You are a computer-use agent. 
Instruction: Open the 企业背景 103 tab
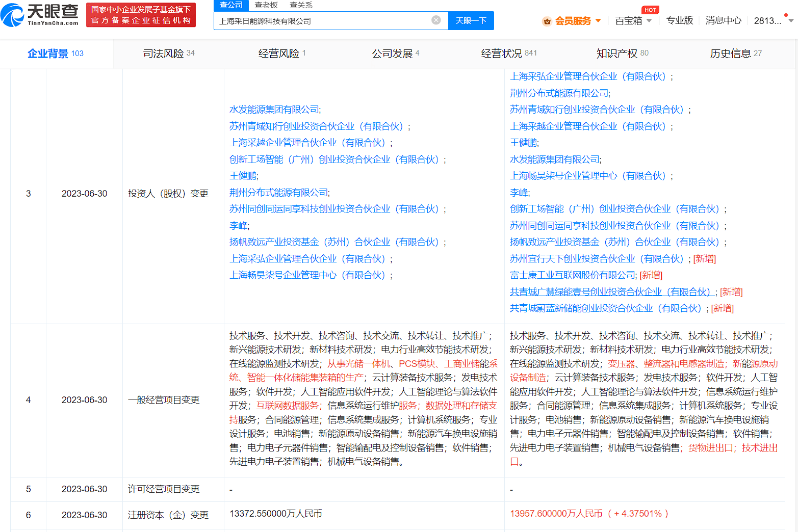(56, 54)
